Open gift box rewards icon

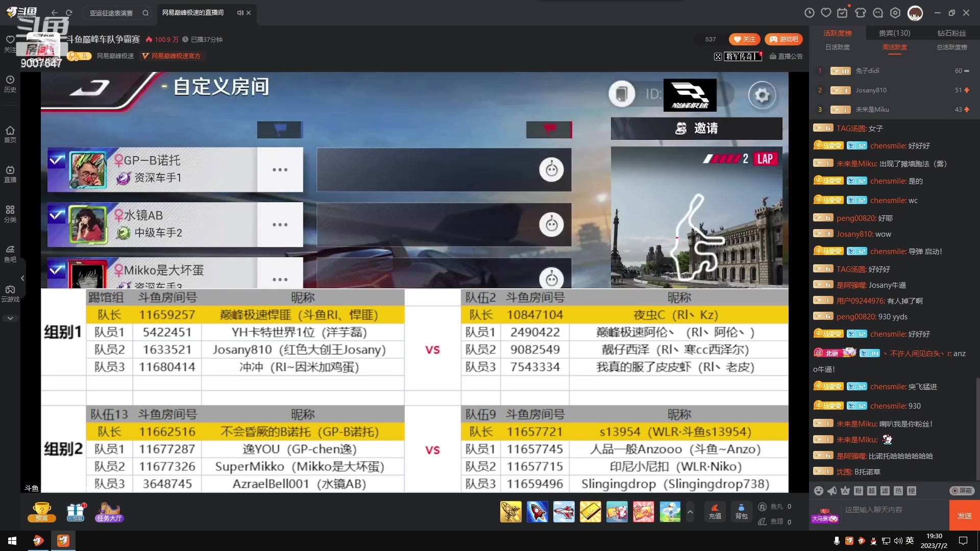click(x=76, y=512)
